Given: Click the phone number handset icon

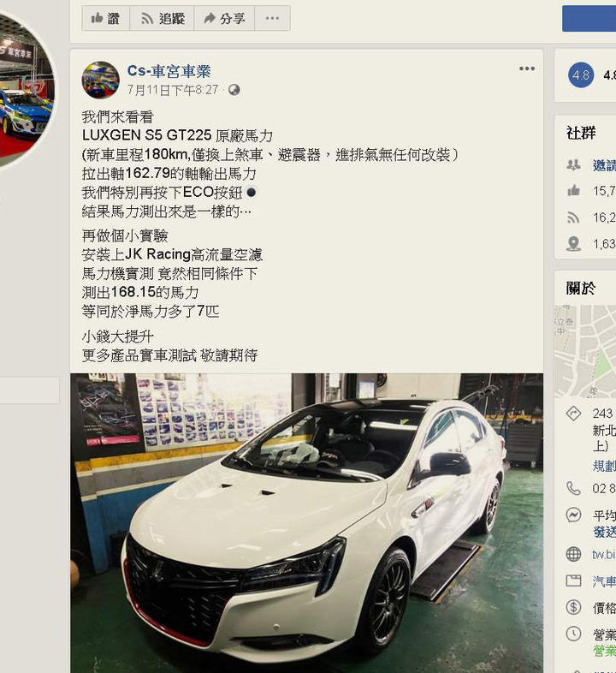Looking at the screenshot, I should tap(573, 488).
